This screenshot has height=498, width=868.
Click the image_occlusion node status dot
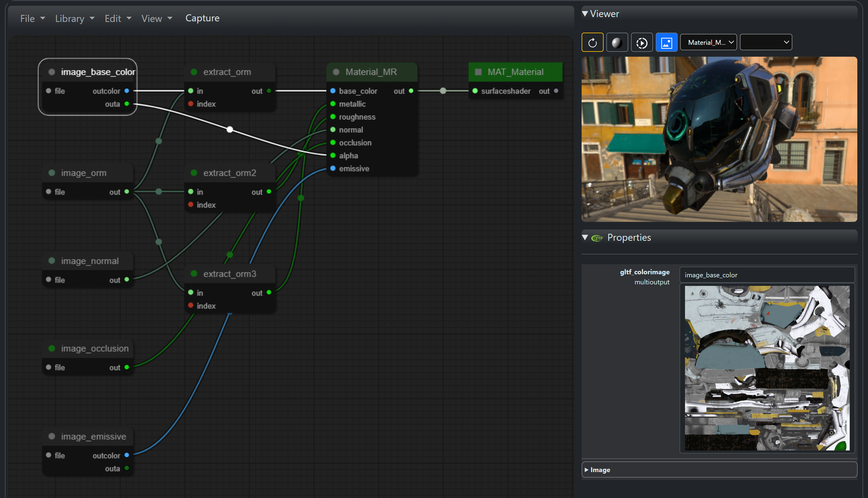52,348
